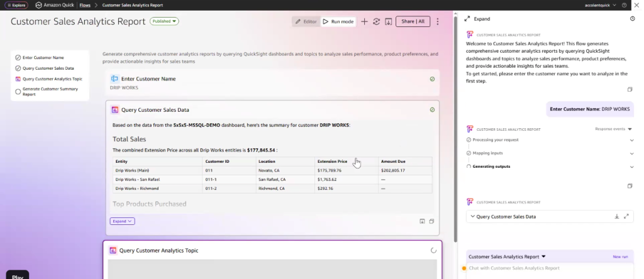The width and height of the screenshot is (644, 279).
Task: Click the DRIP WORKS customer name value
Action: pos(124,88)
